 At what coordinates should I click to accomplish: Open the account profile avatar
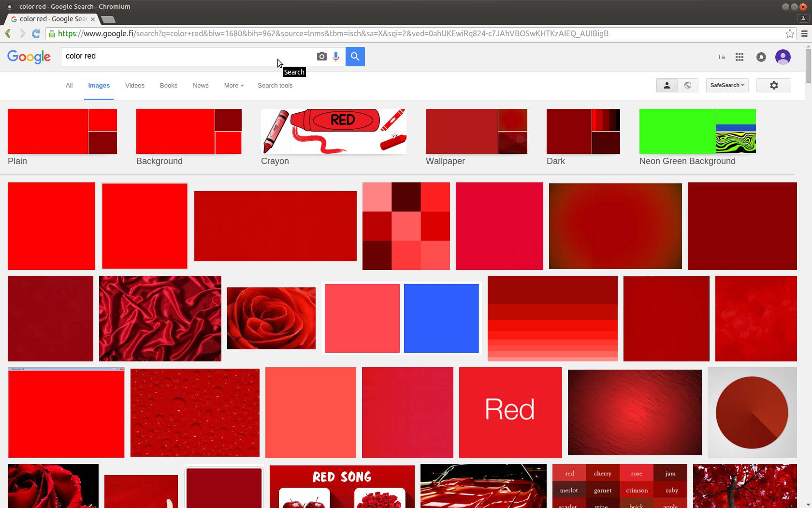click(783, 57)
